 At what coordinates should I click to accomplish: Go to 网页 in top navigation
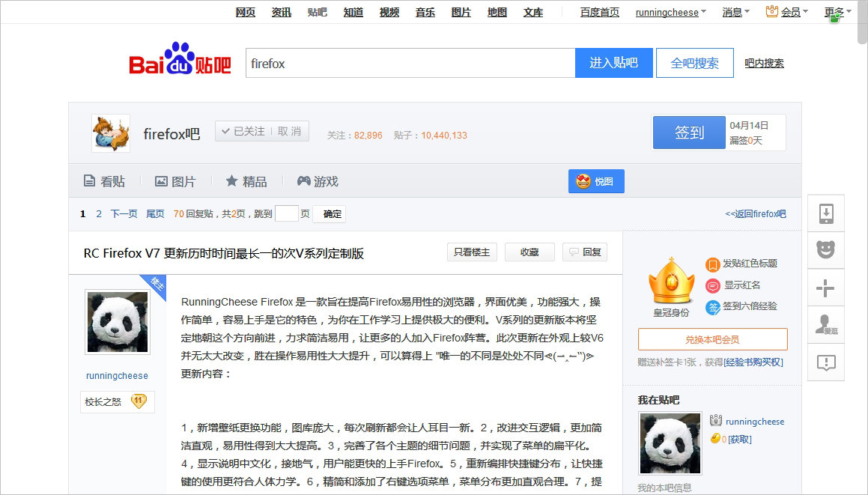tap(245, 12)
